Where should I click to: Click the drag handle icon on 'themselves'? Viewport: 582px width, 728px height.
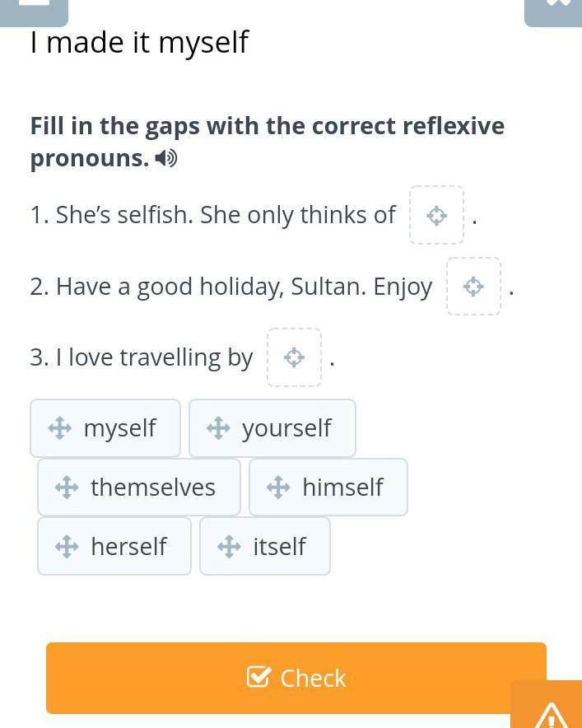tap(67, 488)
